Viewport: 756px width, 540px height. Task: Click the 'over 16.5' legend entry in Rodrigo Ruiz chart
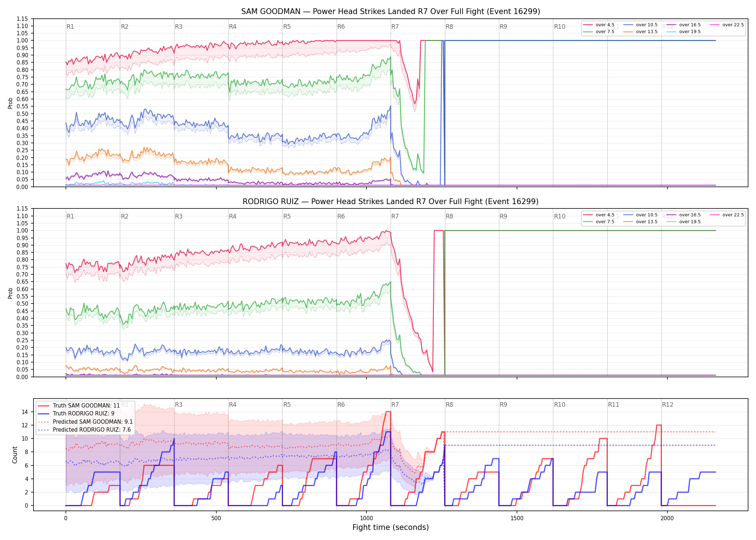(684, 215)
